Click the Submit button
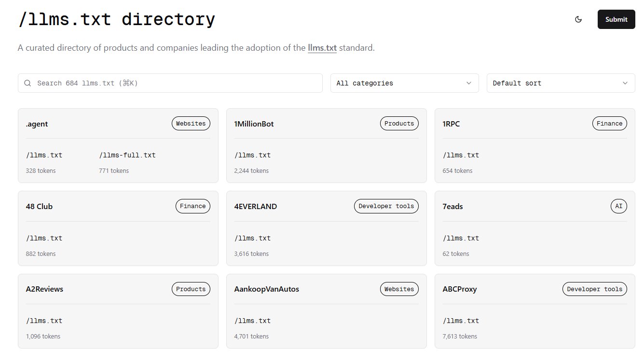This screenshot has width=644, height=352. (616, 19)
